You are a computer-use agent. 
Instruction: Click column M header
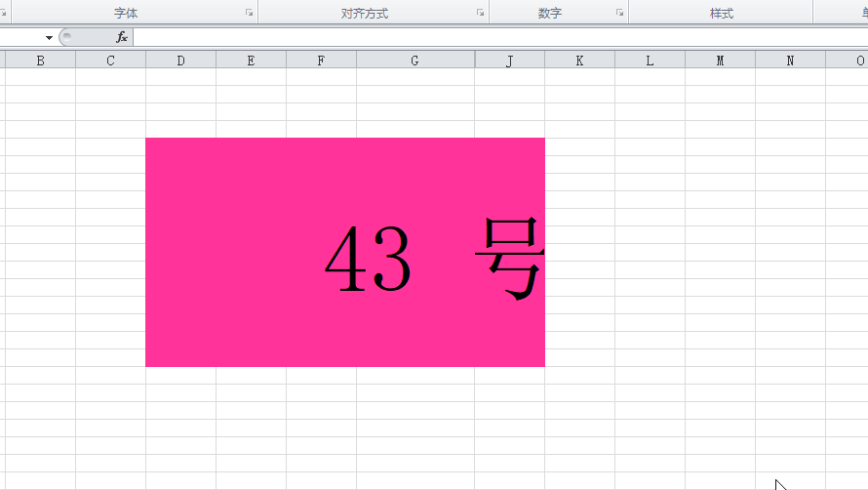click(720, 61)
